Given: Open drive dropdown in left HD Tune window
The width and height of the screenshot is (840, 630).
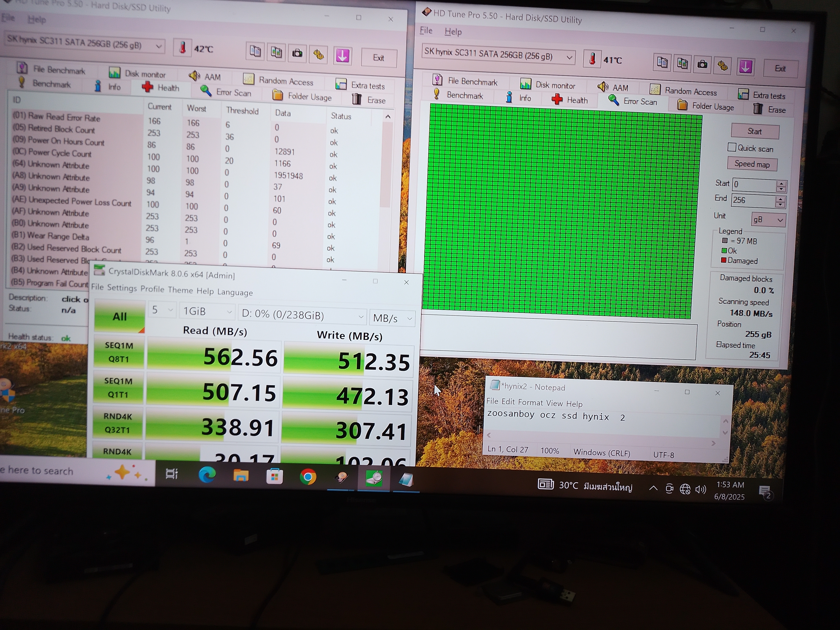Looking at the screenshot, I should pos(159,46).
